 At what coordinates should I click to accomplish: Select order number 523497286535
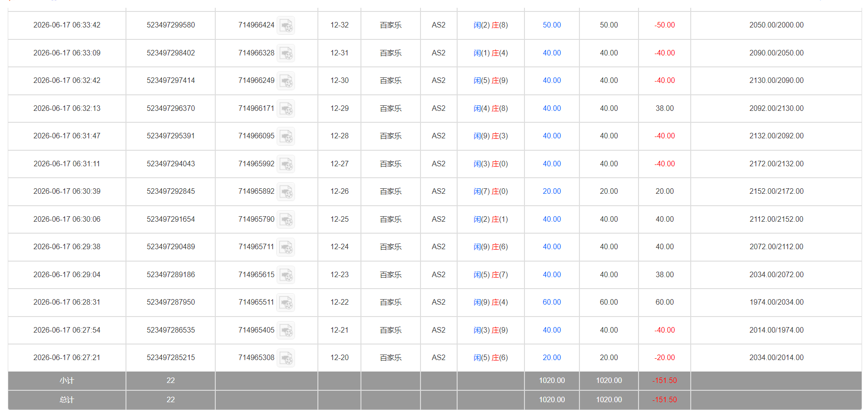point(171,330)
